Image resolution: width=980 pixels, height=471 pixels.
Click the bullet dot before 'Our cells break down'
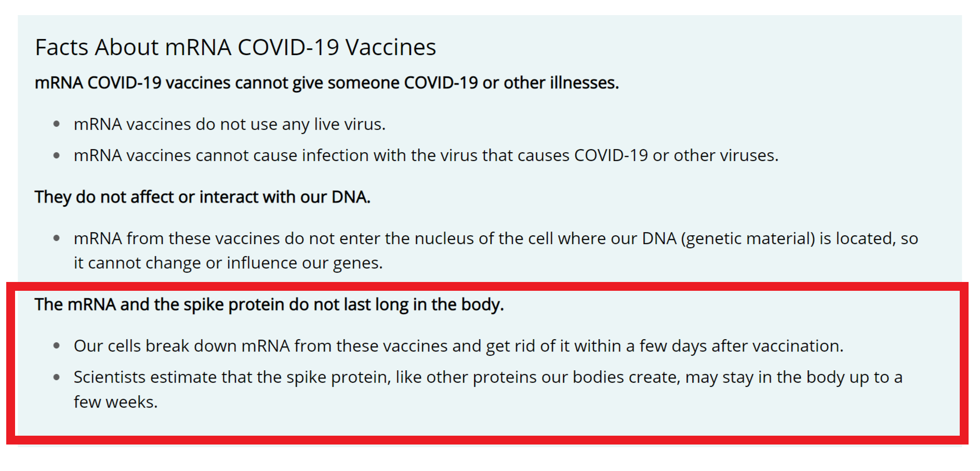pyautogui.click(x=57, y=346)
